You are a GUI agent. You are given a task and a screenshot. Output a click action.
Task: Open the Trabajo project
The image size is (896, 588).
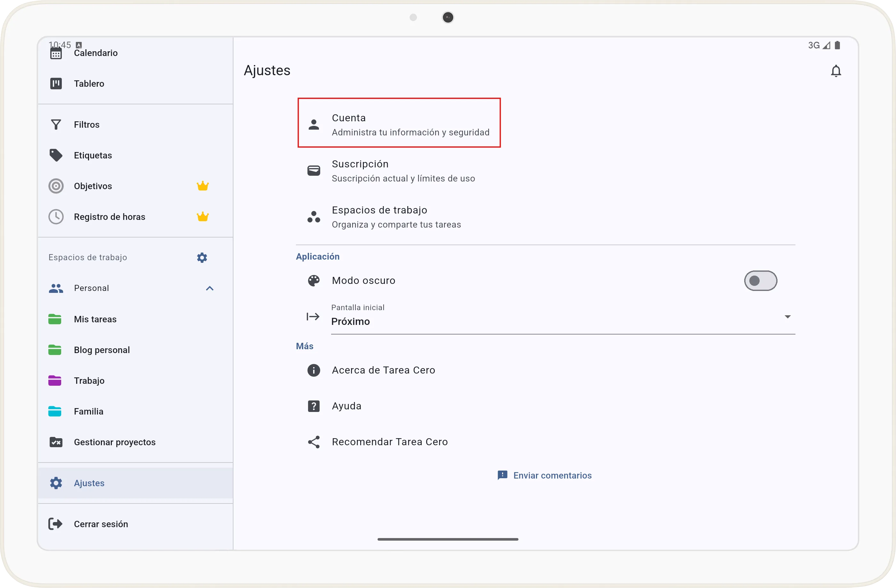89,381
